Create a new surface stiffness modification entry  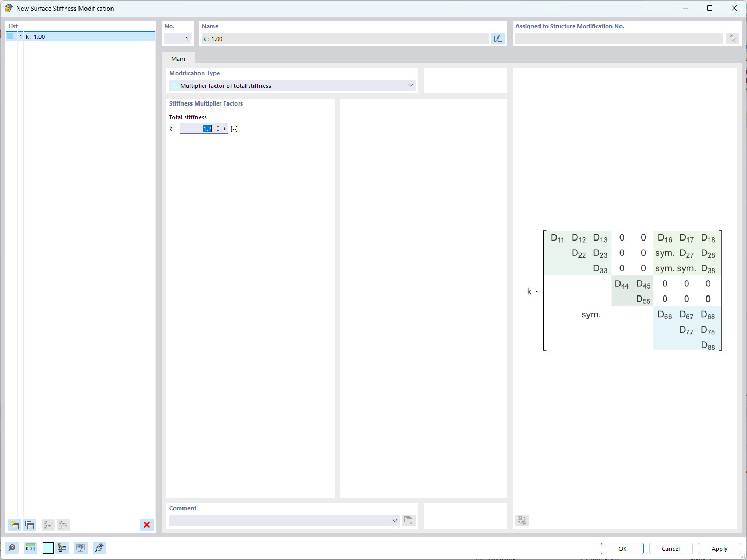tap(14, 525)
